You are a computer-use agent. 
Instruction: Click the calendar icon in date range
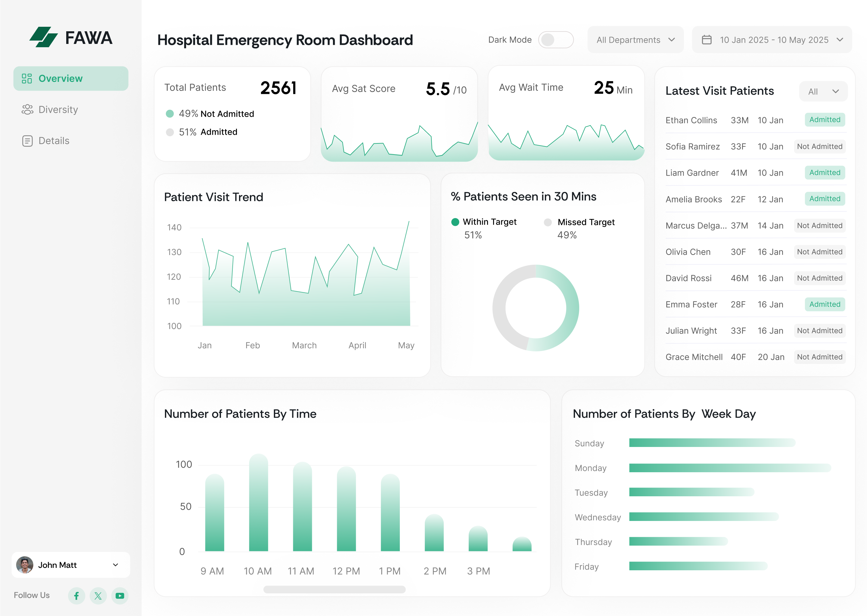click(x=707, y=40)
